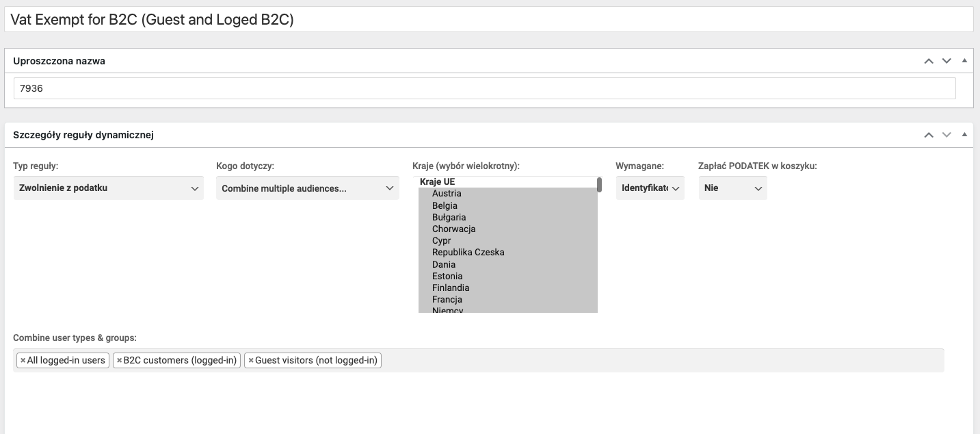Viewport: 980px width, 434px height.
Task: Remove 'Guest visitors (not logged-in)' tag
Action: click(250, 361)
